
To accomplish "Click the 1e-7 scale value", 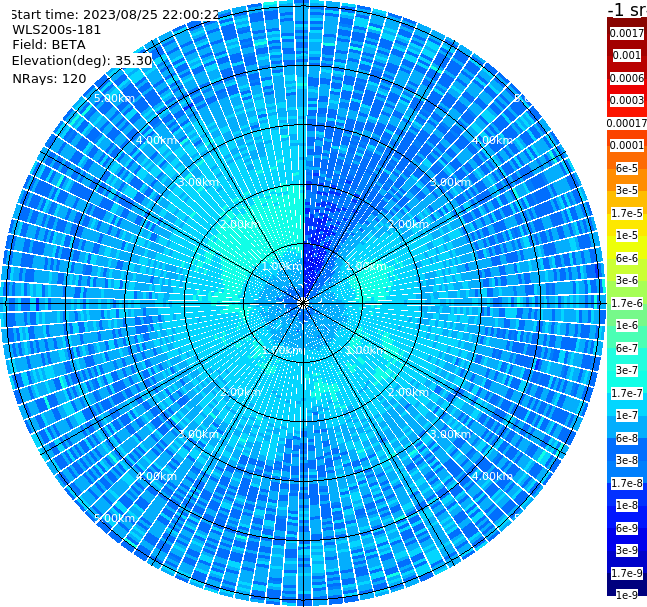I will pos(627,415).
